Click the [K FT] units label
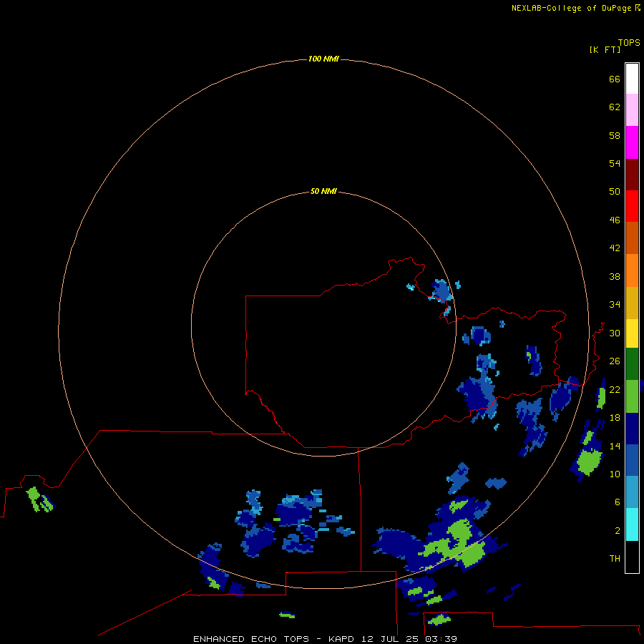 point(605,50)
